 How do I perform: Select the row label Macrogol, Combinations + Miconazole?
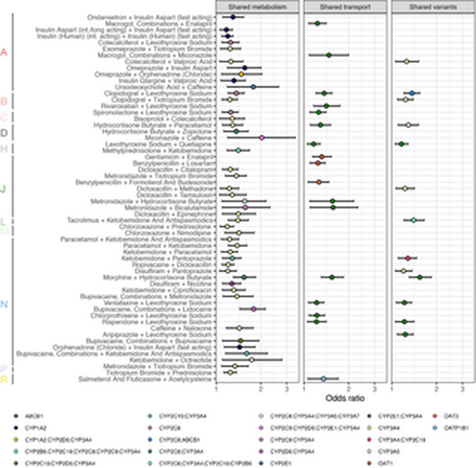(x=155, y=55)
